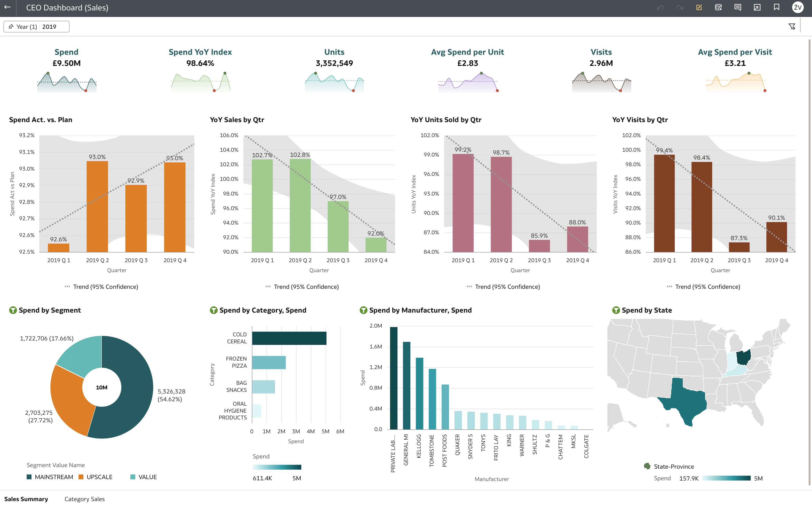
Task: Click the export icon
Action: click(757, 7)
